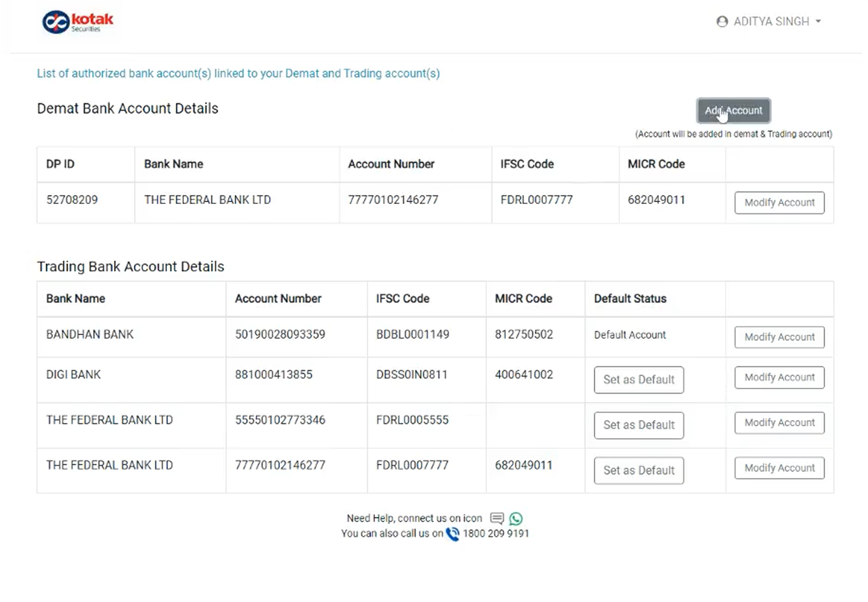Image resolution: width=868 pixels, height=602 pixels.
Task: Modify the BANDHAN BANK trading account
Action: coord(779,337)
